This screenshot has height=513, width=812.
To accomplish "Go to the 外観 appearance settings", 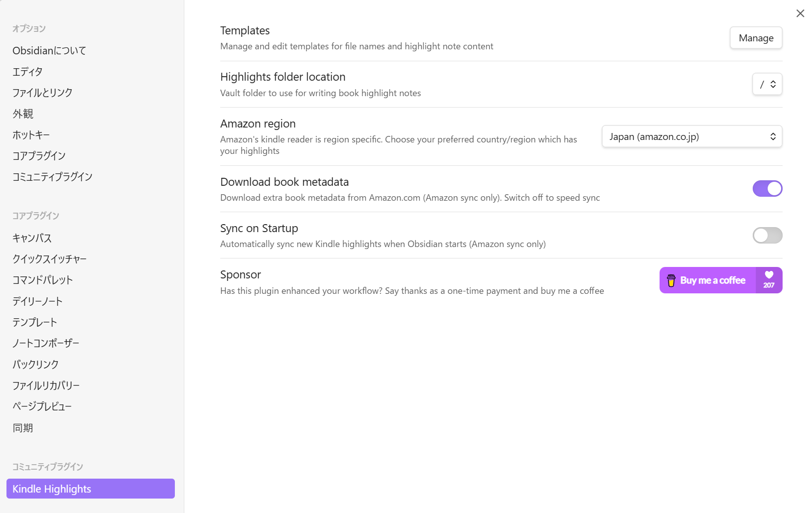I will (23, 114).
